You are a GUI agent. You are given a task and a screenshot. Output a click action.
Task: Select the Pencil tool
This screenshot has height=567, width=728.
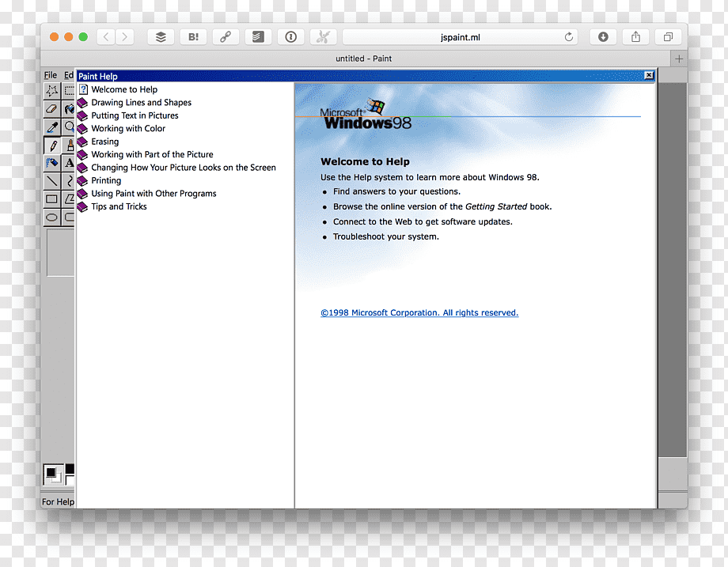point(52,146)
